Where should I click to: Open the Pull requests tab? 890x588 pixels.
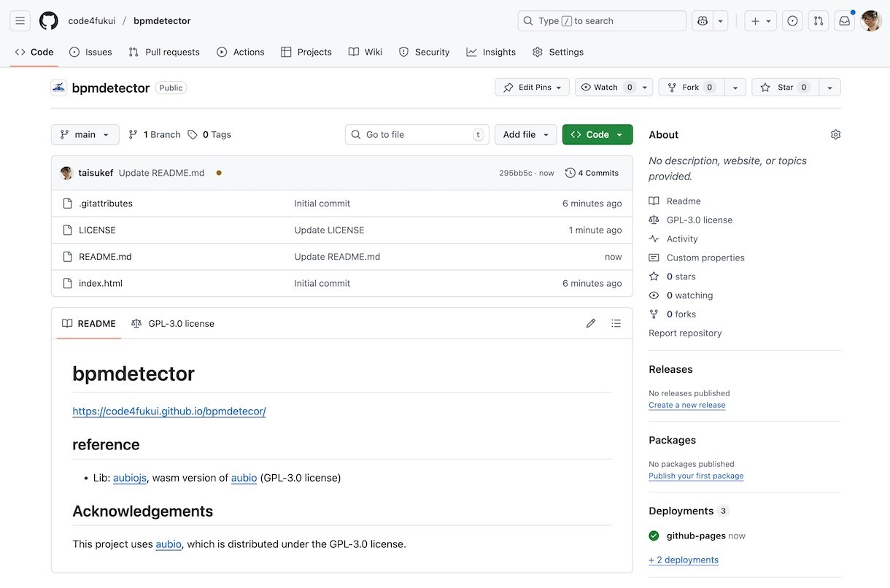(164, 52)
